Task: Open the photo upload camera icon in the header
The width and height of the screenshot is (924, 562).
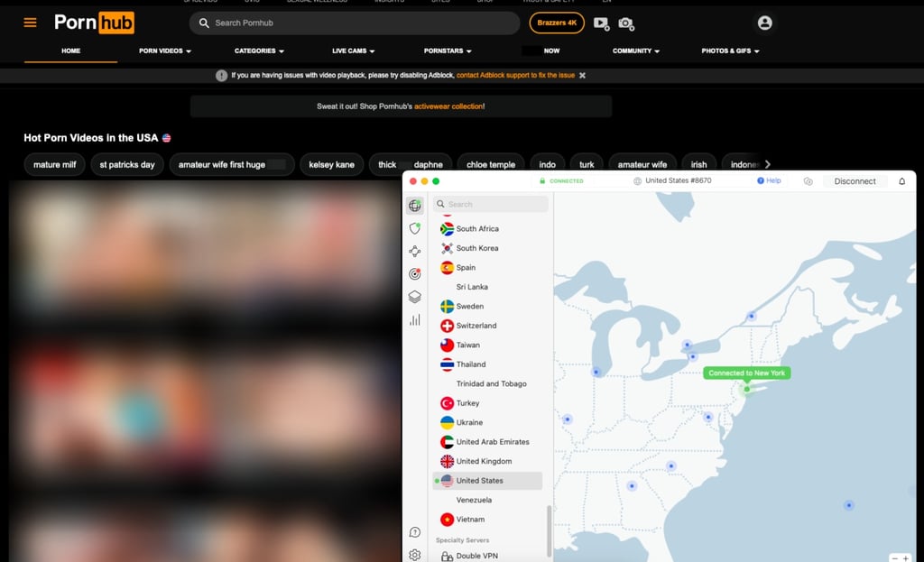Action: click(x=626, y=23)
